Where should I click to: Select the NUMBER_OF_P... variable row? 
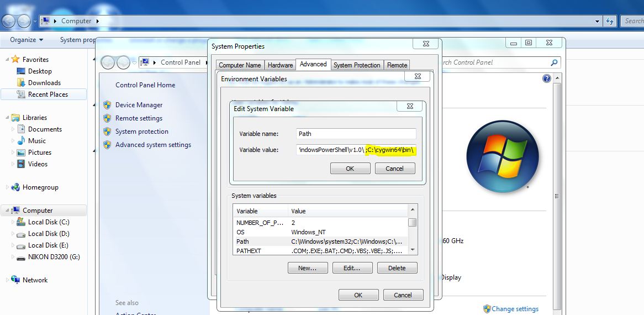[x=321, y=223]
